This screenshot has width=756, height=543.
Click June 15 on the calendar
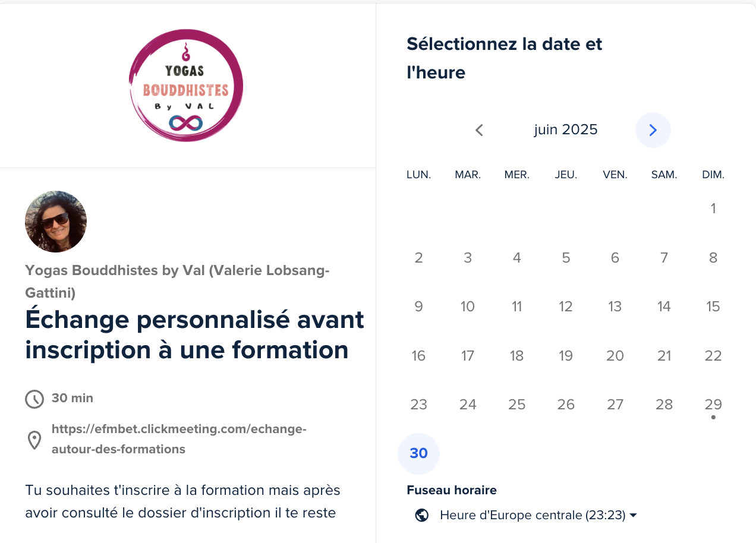point(713,307)
